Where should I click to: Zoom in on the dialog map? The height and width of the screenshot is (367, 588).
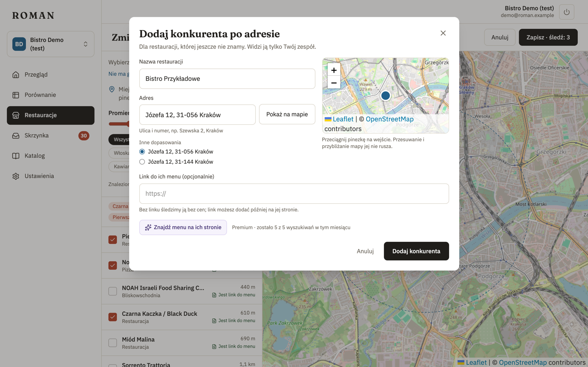[x=334, y=70]
